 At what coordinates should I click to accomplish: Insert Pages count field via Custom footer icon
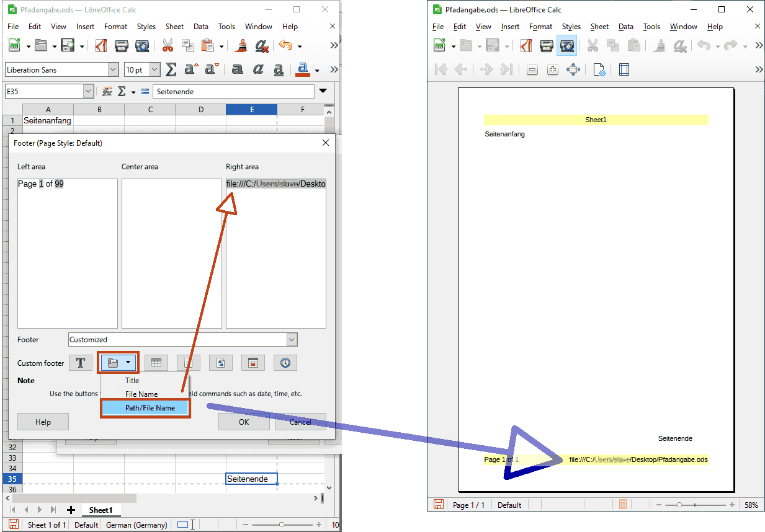(x=221, y=363)
